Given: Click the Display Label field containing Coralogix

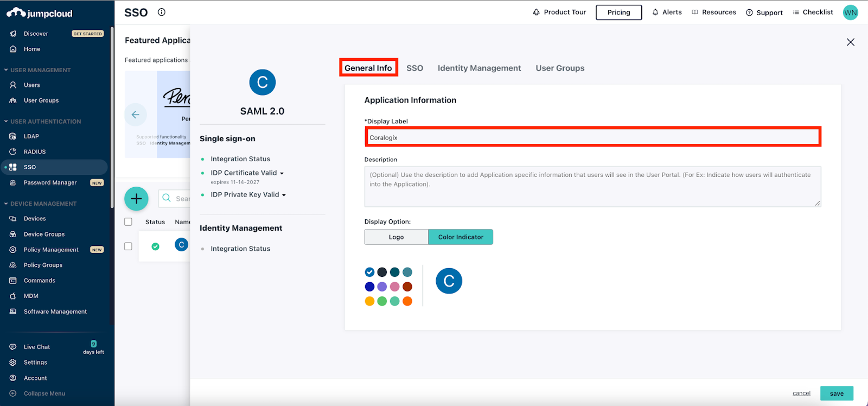Looking at the screenshot, I should coord(593,137).
